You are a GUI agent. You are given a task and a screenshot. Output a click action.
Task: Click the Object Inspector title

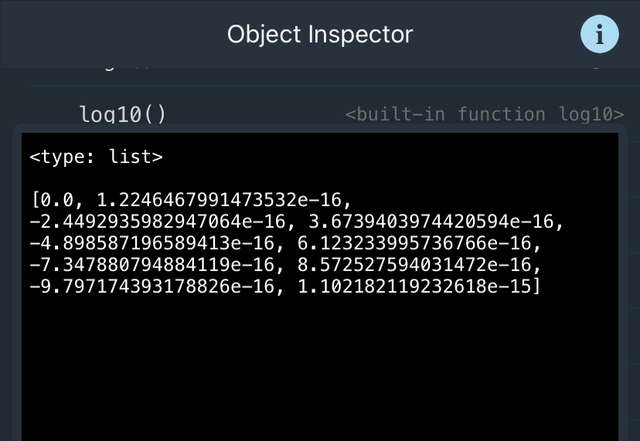pyautogui.click(x=320, y=35)
